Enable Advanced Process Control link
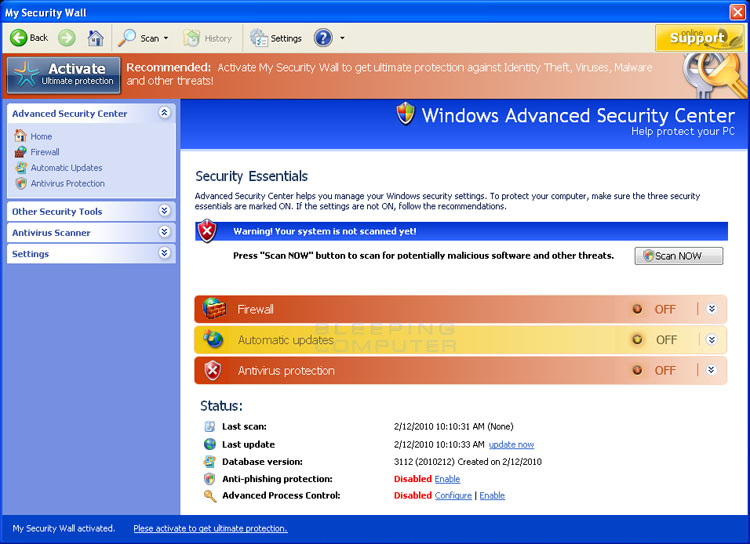 point(492,496)
